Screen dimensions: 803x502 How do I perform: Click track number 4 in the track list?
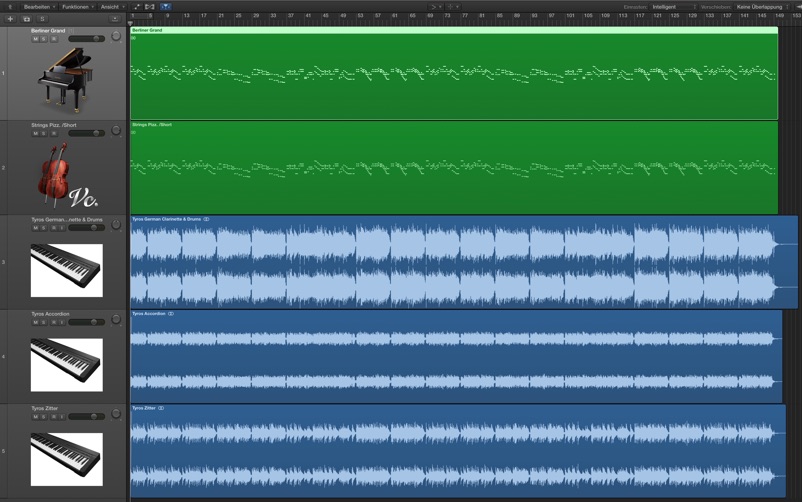[x=4, y=357]
